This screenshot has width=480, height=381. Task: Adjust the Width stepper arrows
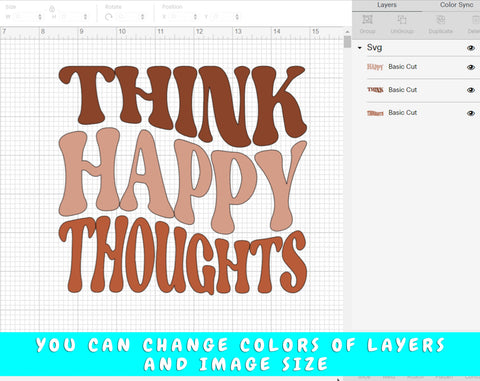pyautogui.click(x=40, y=17)
